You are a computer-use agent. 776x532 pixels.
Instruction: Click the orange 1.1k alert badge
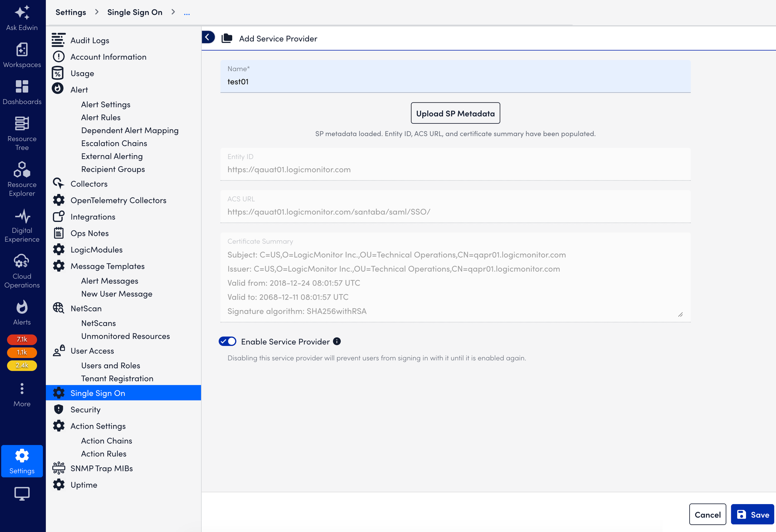point(22,352)
